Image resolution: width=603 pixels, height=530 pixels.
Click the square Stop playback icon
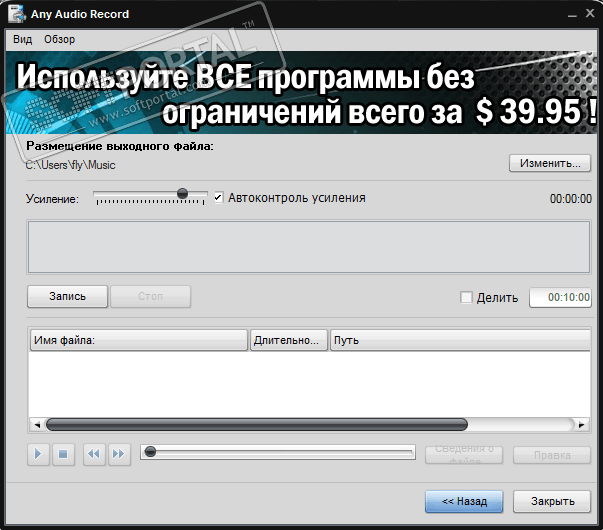tap(63, 454)
